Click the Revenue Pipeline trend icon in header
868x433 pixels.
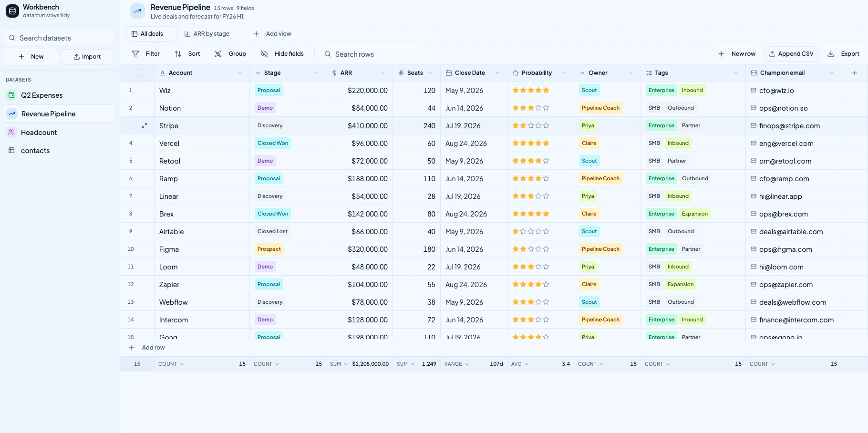tap(137, 11)
